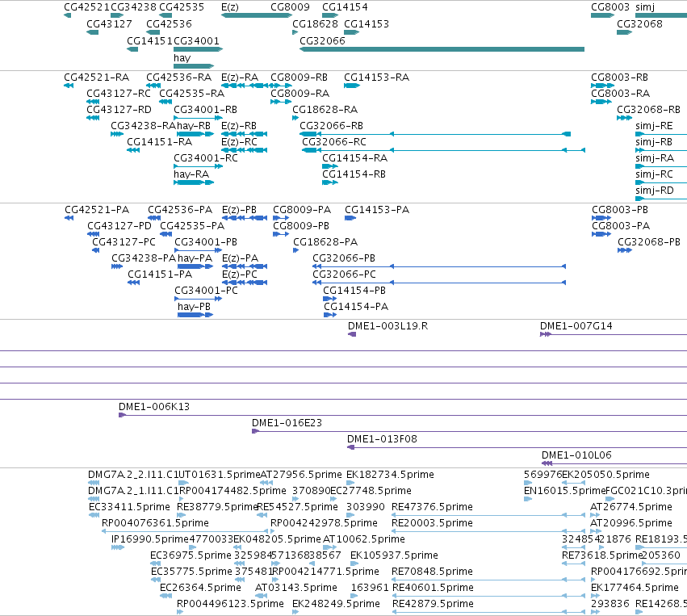Select transcript CG8009-RA label
The width and height of the screenshot is (687, 616).
click(x=300, y=94)
